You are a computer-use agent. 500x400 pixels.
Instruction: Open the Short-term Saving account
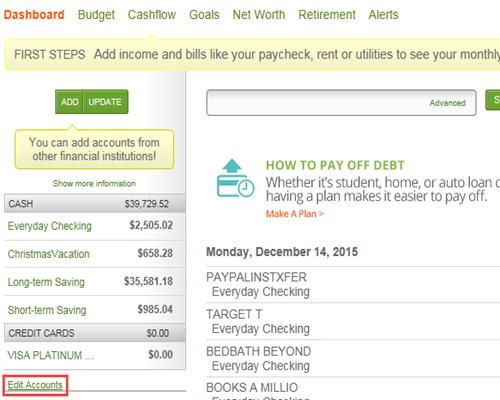point(47,310)
